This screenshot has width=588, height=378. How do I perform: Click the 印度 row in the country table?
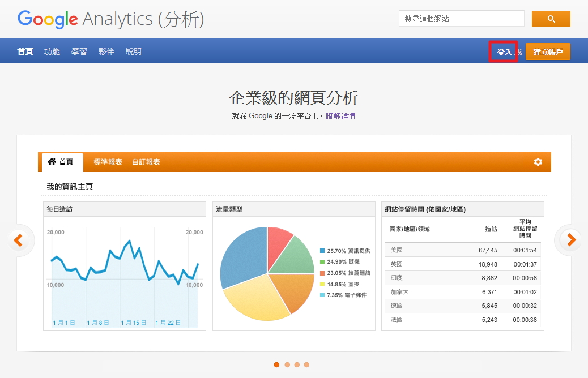click(x=463, y=278)
